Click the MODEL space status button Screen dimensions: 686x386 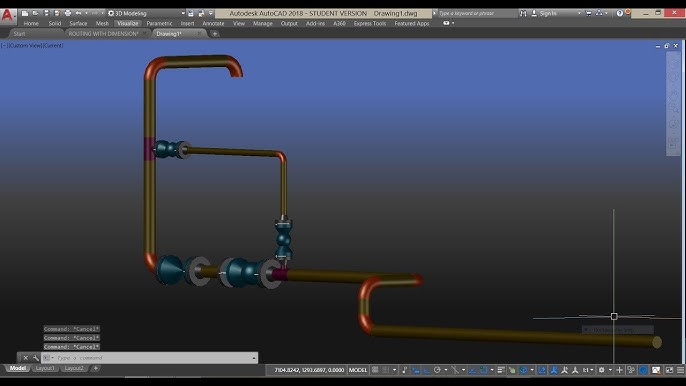click(357, 370)
